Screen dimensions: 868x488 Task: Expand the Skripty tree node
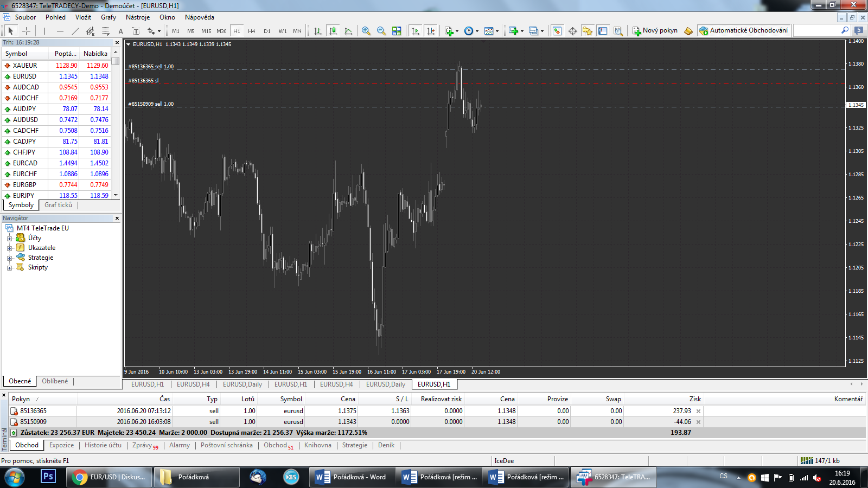[9, 268]
